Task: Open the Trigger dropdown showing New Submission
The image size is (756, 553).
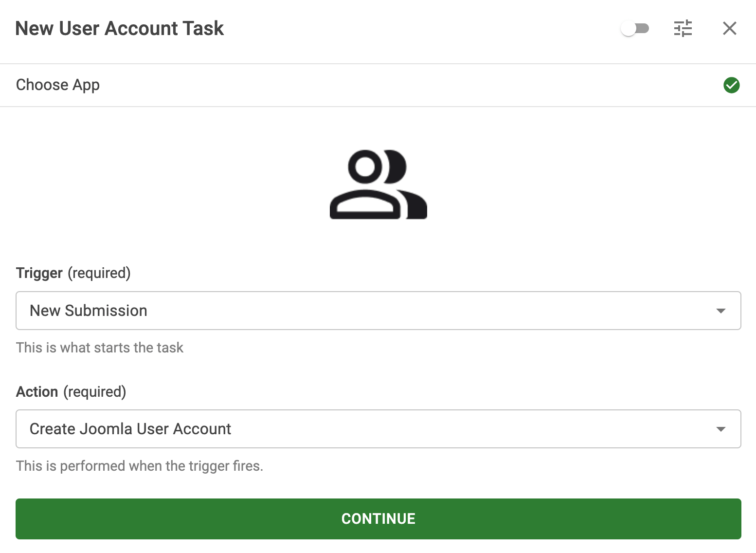Action: pyautogui.click(x=378, y=311)
